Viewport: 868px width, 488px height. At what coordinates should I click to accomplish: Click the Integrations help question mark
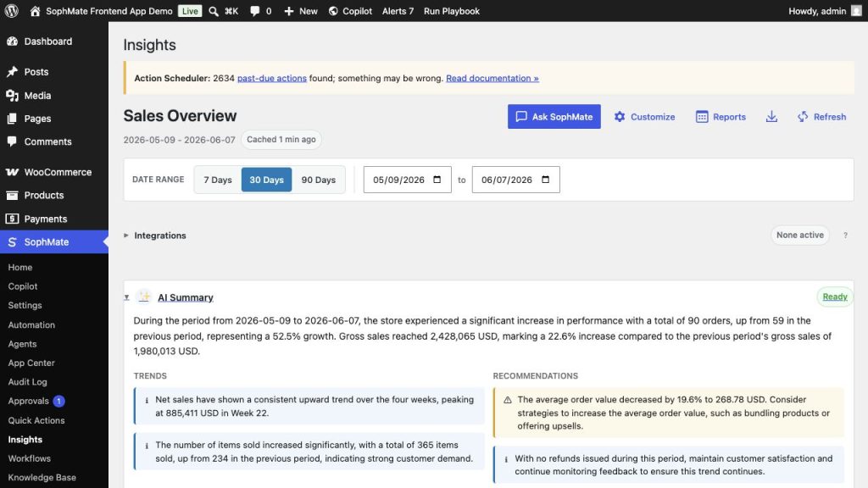click(x=845, y=236)
